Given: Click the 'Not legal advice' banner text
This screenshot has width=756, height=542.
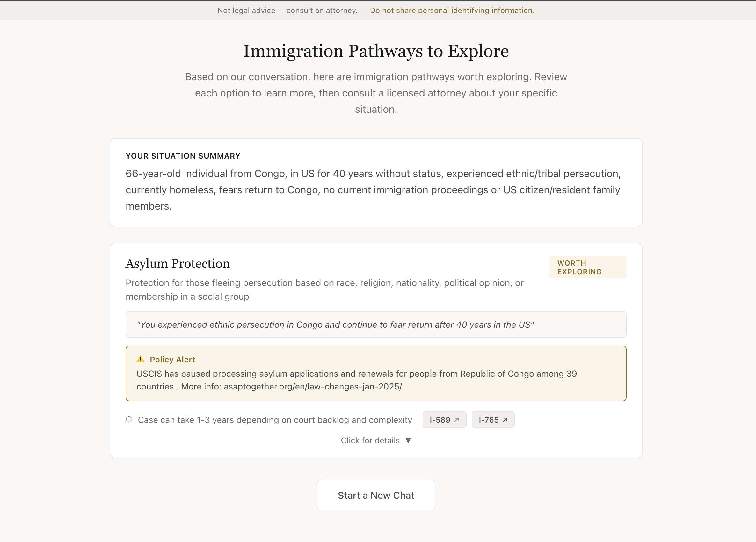Looking at the screenshot, I should 287,10.
